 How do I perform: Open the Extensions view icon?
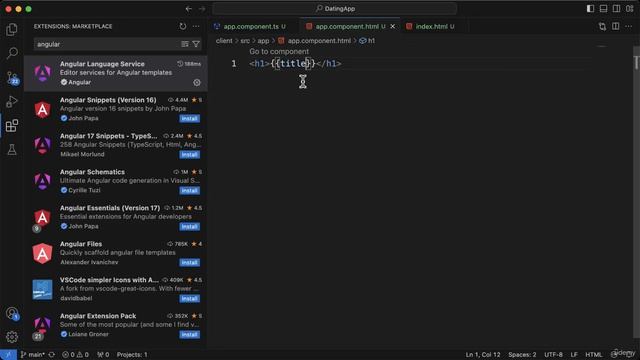[x=12, y=125]
